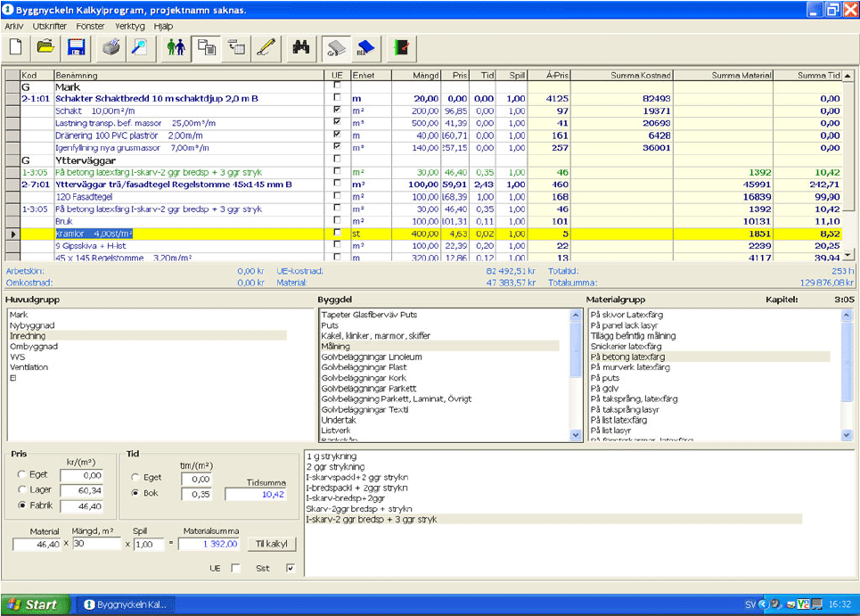Viewport: 860px width, 616px height.
Task: Select the blue book icon
Action: coord(365,47)
